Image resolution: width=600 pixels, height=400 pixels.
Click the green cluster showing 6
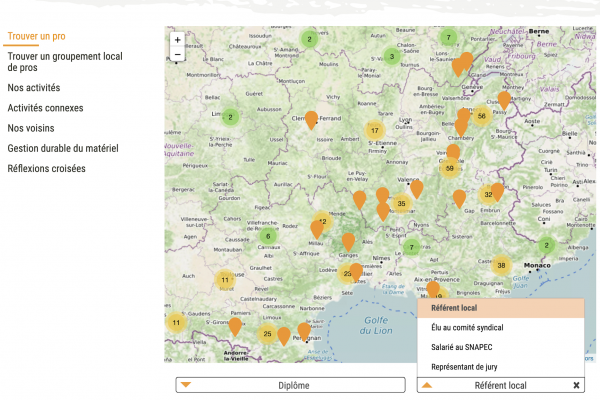pos(267,237)
